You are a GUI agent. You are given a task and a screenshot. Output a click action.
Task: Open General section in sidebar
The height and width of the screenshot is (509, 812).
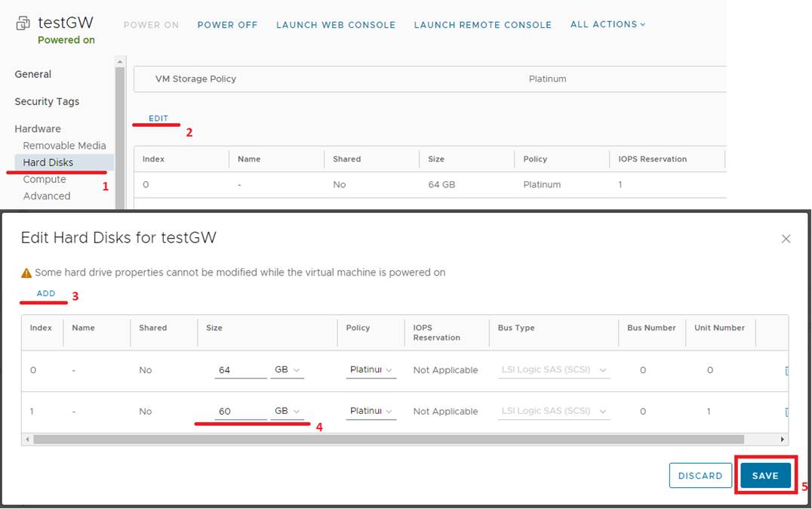(x=32, y=74)
